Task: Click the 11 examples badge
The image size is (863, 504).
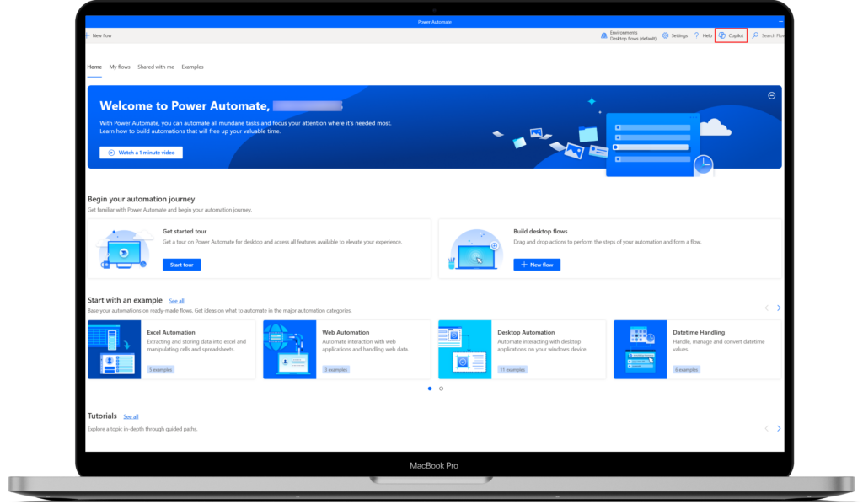Action: (512, 370)
